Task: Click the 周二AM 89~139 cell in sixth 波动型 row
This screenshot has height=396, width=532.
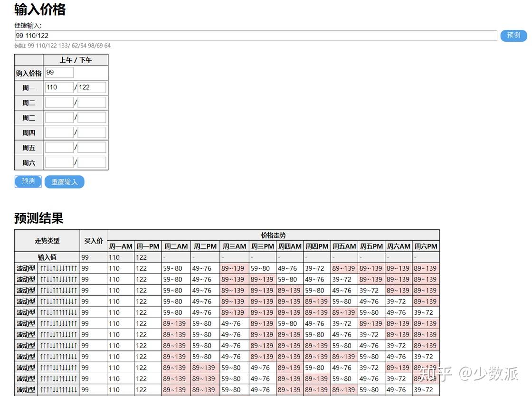Action: [176, 323]
